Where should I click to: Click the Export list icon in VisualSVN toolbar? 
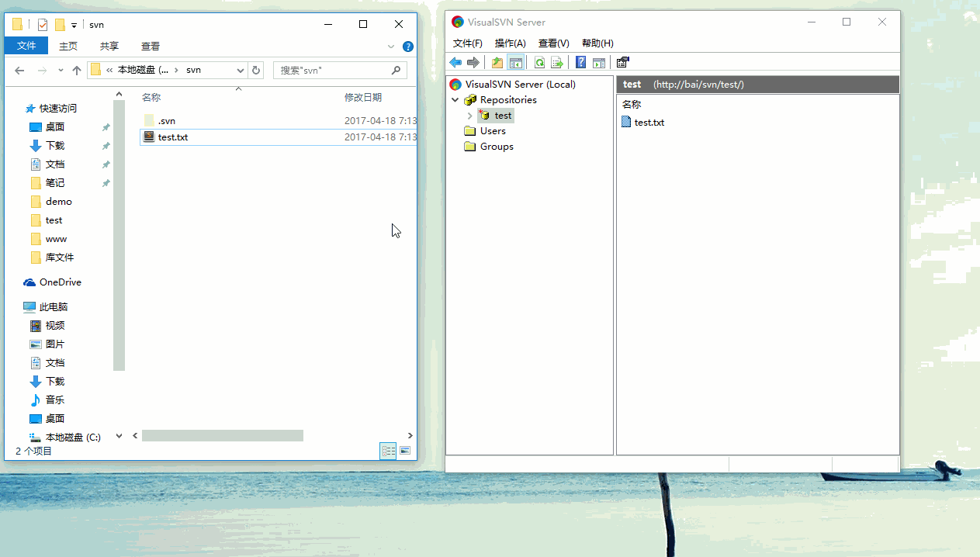click(x=556, y=62)
